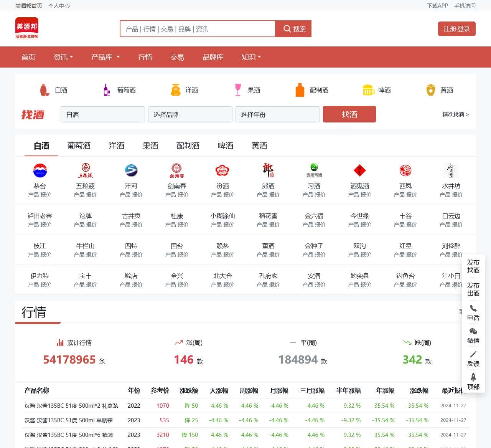
Task: Open the 选择年份 year selector
Action: pos(278,114)
